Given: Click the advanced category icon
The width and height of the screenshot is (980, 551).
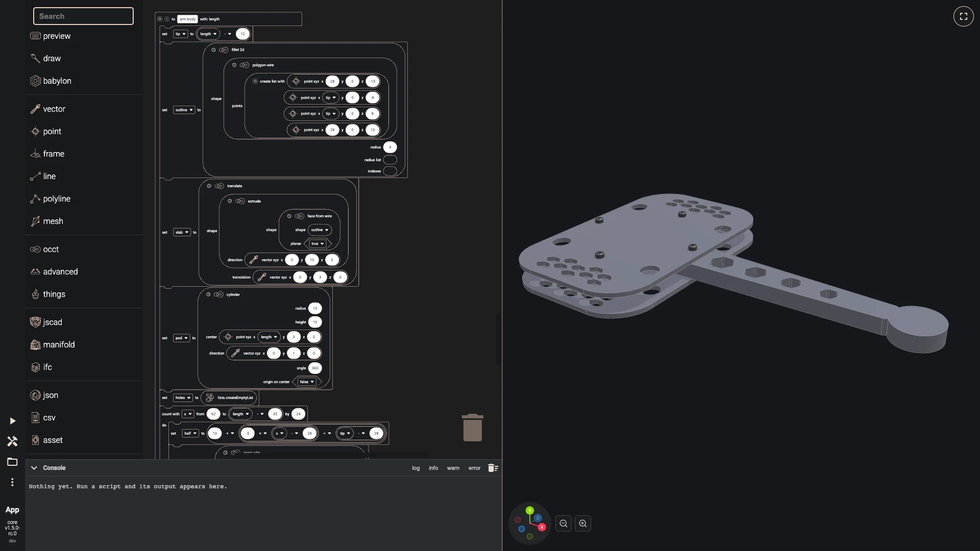Looking at the screenshot, I should pyautogui.click(x=35, y=271).
